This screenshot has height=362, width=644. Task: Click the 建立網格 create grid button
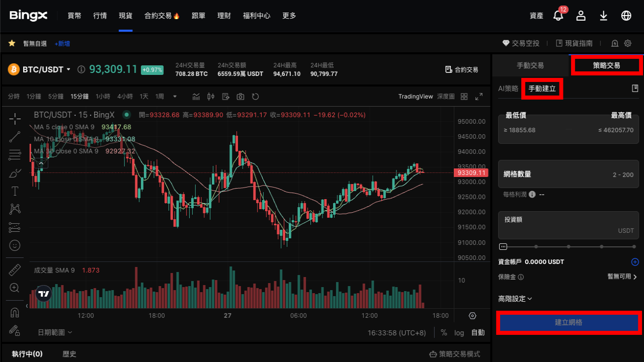tap(569, 322)
